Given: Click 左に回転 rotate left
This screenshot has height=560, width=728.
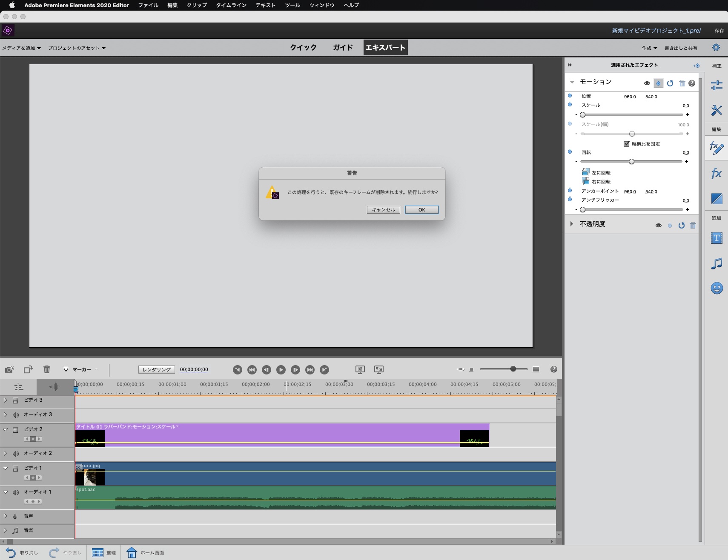Looking at the screenshot, I should click(596, 172).
